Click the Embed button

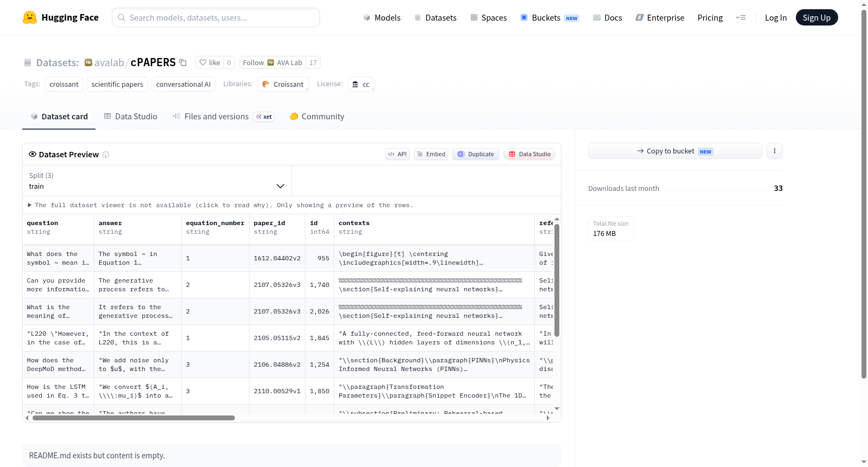pos(431,154)
